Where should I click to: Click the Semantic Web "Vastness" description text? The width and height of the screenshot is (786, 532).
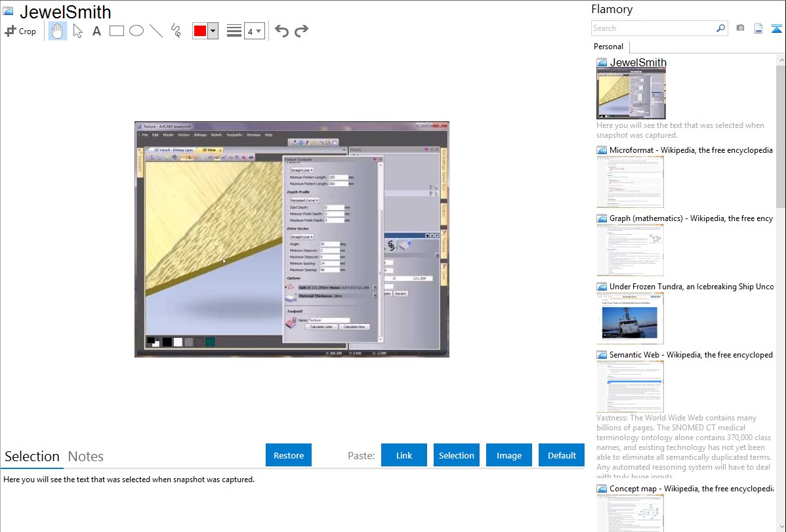click(684, 447)
